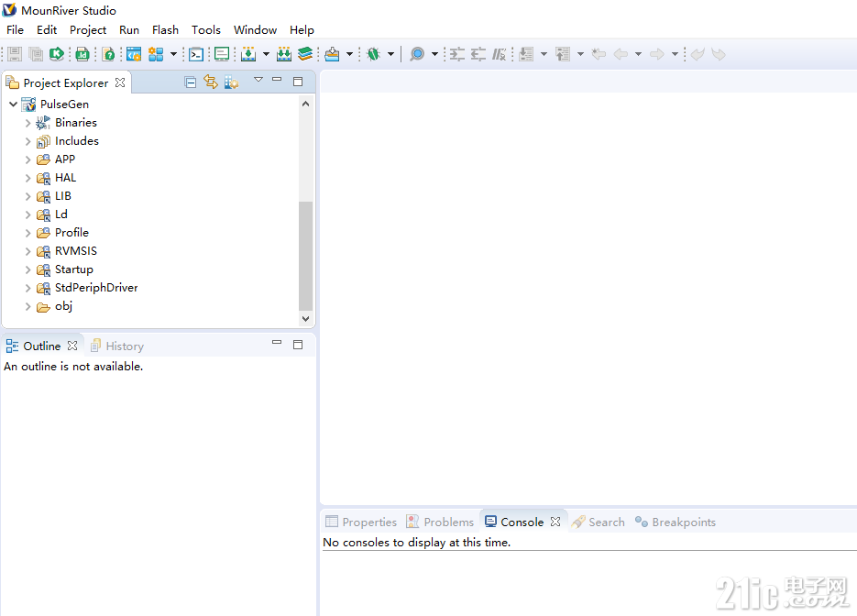Click Project Explorer scrollbar down arrow
Image resolution: width=857 pixels, height=616 pixels.
click(x=305, y=319)
